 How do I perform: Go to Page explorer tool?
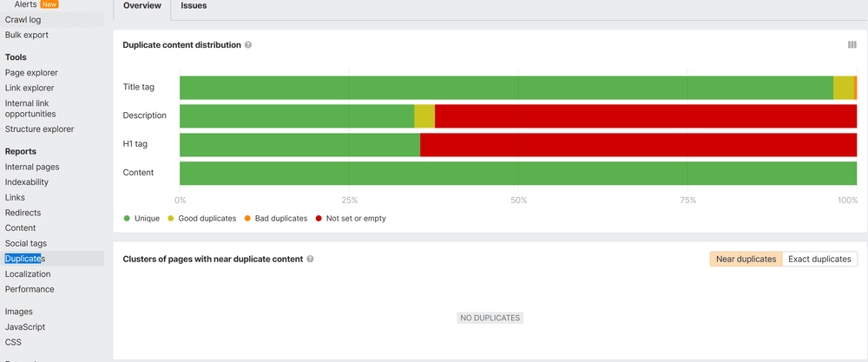(30, 73)
